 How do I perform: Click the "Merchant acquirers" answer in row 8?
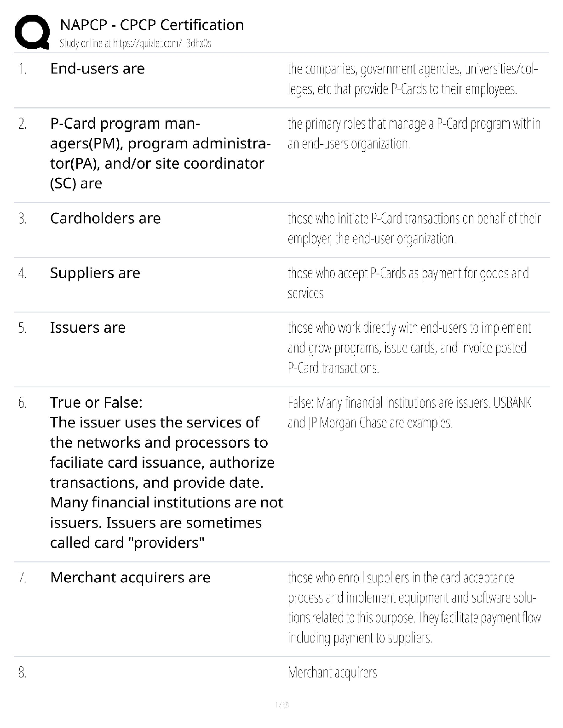tap(332, 672)
